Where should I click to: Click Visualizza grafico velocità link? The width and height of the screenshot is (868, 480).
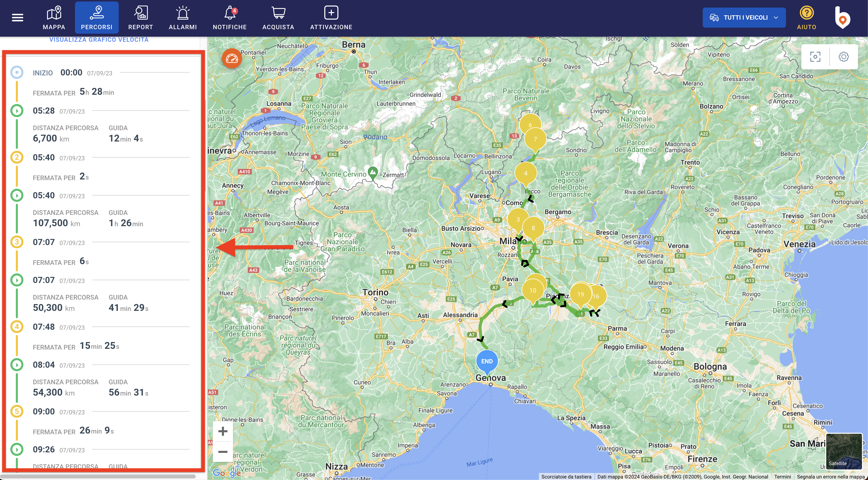coord(99,40)
